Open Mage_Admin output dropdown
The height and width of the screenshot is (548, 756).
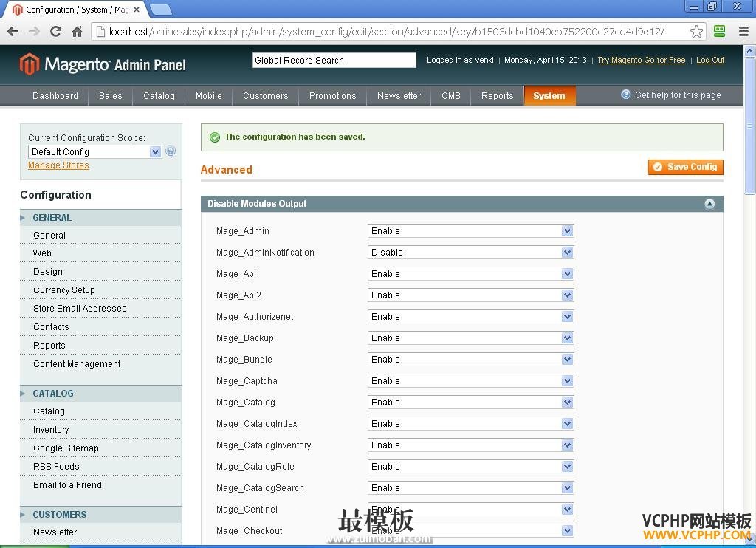pos(470,231)
